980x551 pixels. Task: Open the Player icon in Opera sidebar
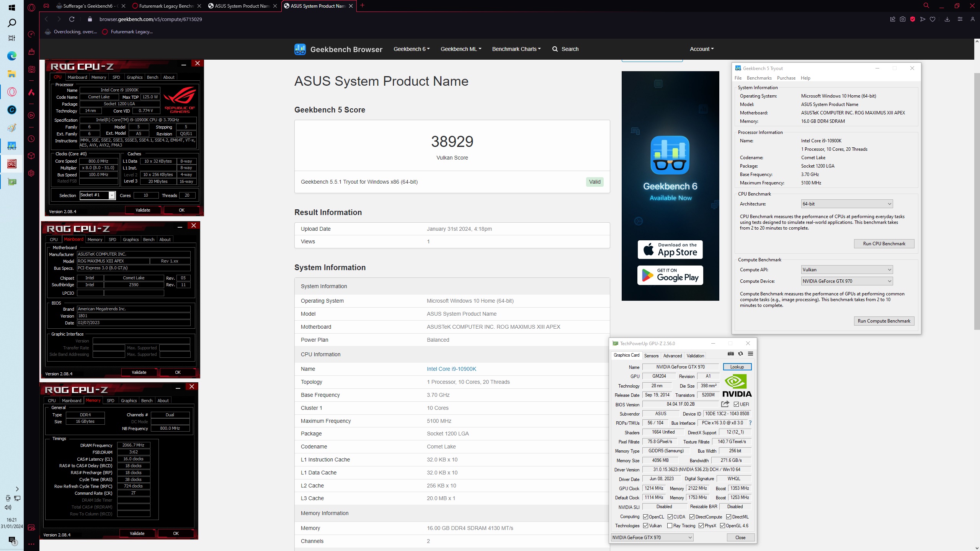(31, 116)
